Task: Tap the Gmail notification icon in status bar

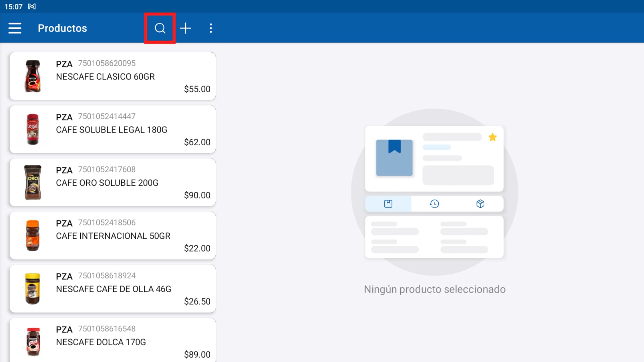Action: 32,6
